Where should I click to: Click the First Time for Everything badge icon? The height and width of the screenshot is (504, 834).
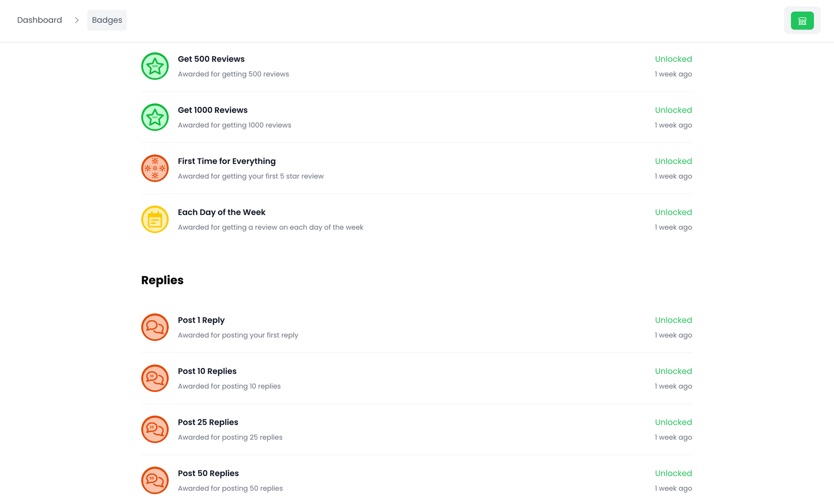(x=155, y=168)
